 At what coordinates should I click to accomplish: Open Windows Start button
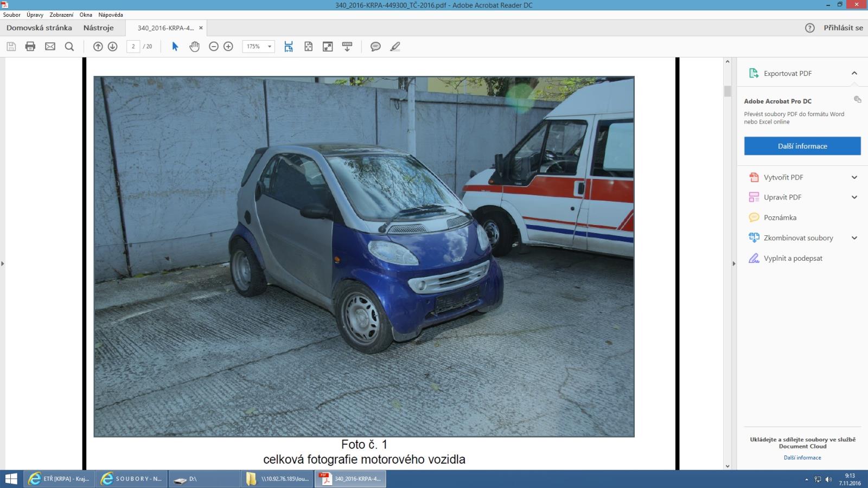point(11,479)
